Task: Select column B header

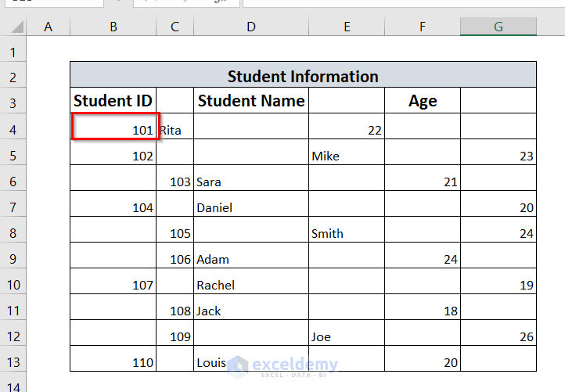Action: click(x=113, y=27)
